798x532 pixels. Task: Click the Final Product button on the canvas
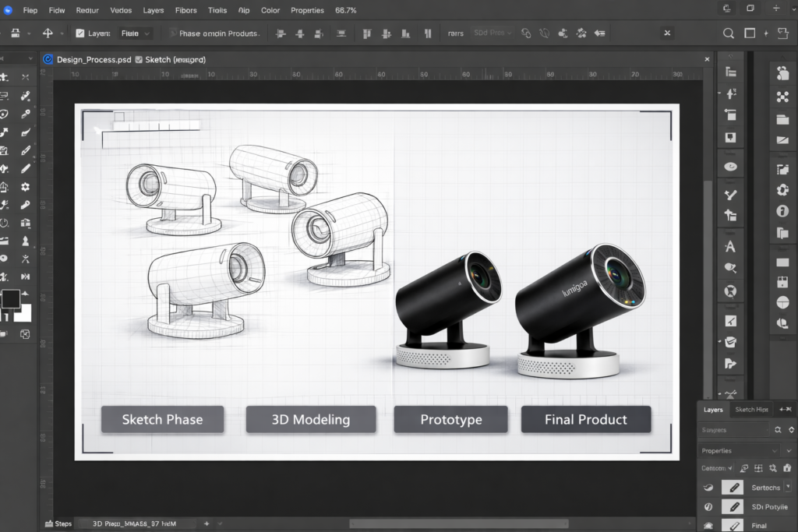[x=585, y=419]
